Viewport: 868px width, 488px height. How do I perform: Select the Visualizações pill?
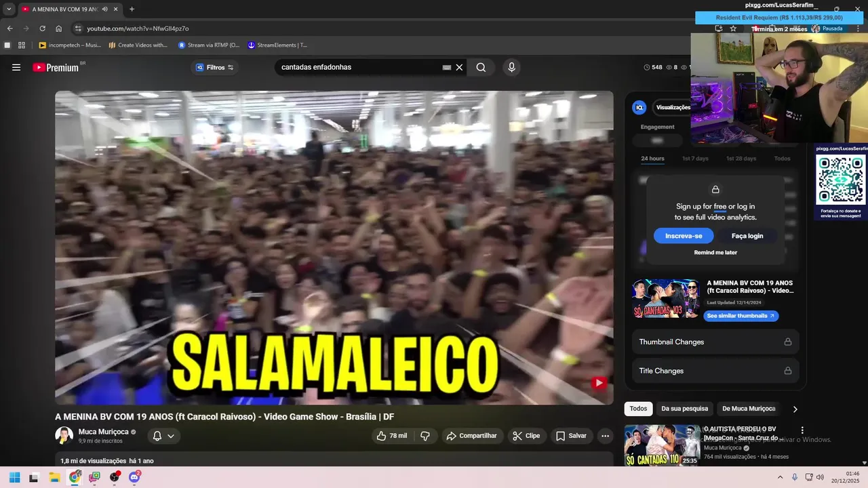(673, 107)
